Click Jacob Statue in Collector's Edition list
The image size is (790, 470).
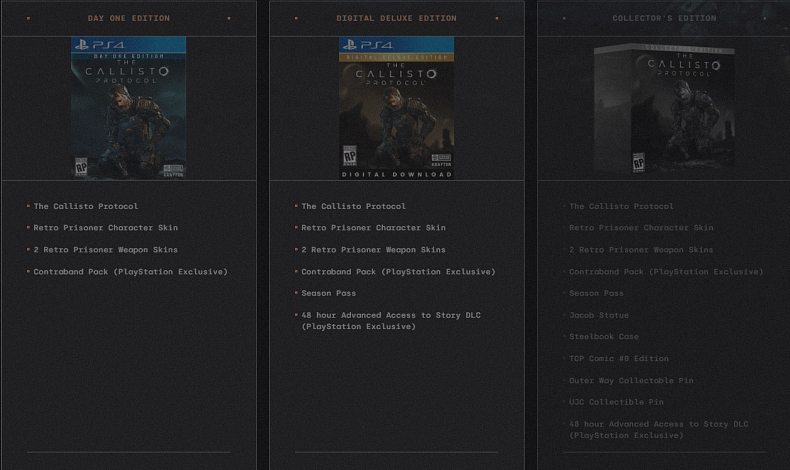pyautogui.click(x=598, y=315)
